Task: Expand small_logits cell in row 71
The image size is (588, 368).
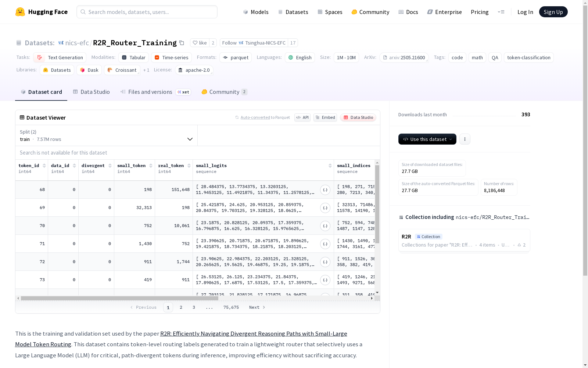Action: coord(325,244)
